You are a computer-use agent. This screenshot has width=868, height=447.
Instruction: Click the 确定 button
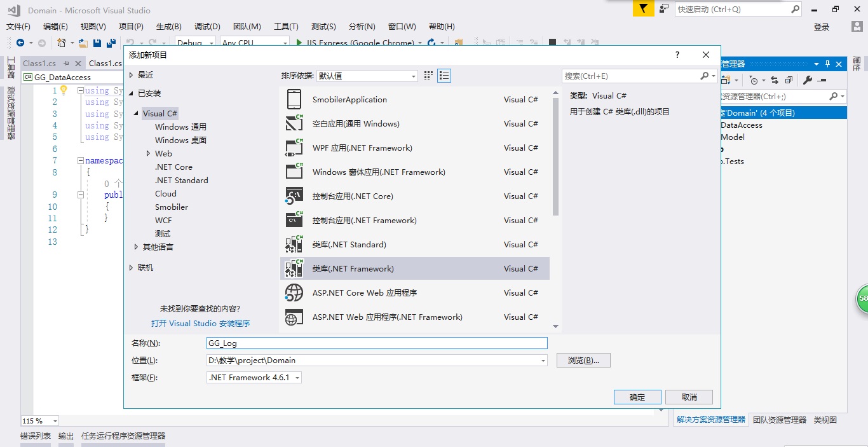point(637,397)
